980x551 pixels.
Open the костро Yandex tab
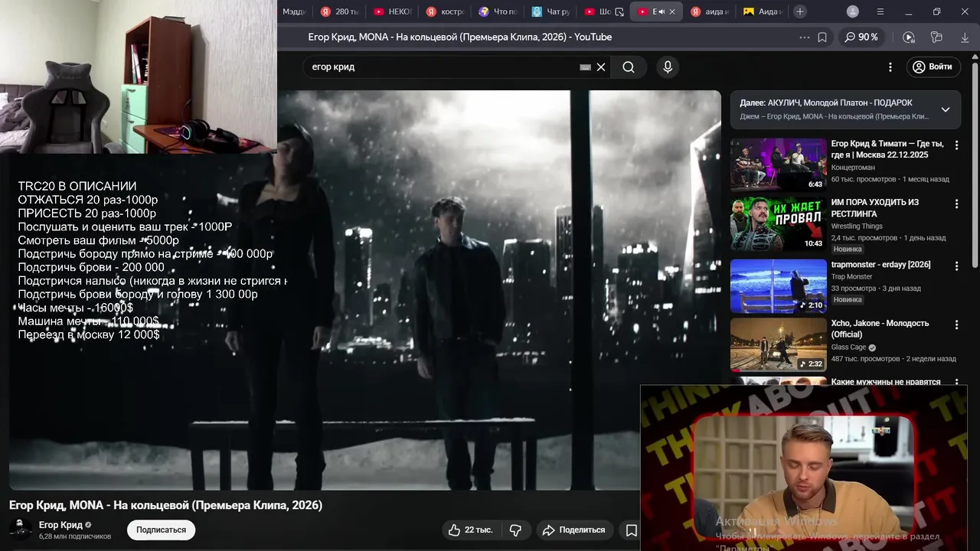pyautogui.click(x=445, y=11)
